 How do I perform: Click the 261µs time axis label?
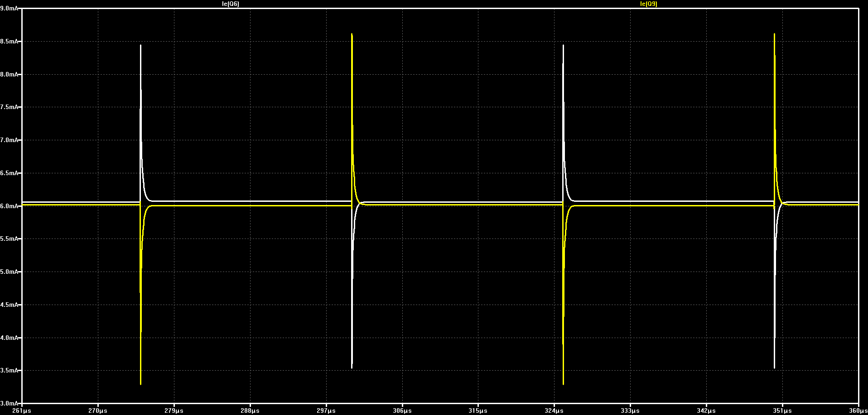click(x=22, y=410)
